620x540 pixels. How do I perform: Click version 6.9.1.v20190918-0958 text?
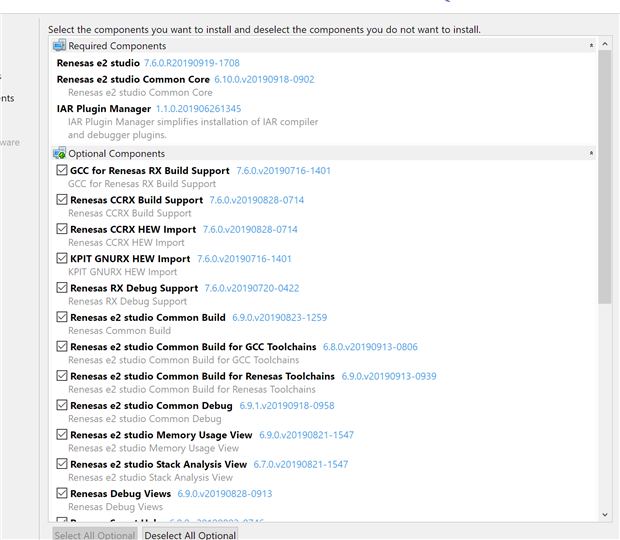tap(287, 406)
